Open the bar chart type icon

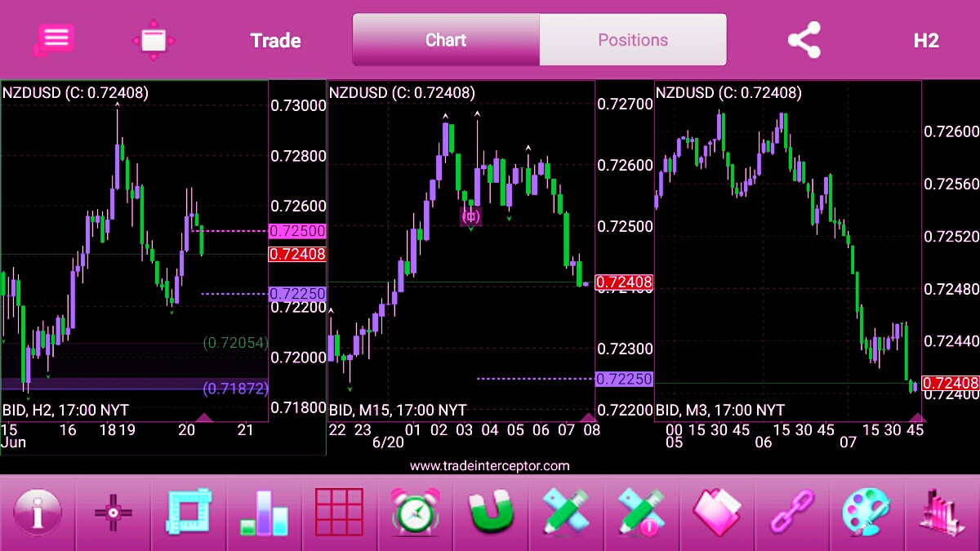click(264, 513)
